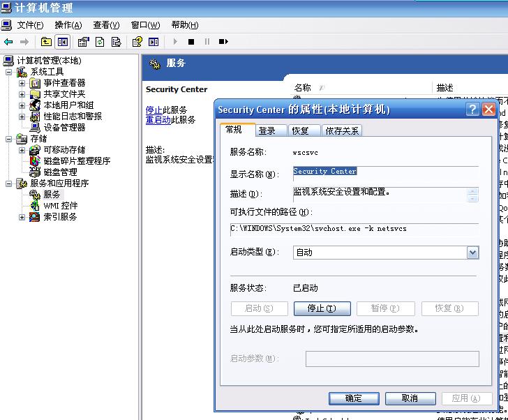Click the 名称 column header
Screen dimensions: 508x420
(361, 88)
